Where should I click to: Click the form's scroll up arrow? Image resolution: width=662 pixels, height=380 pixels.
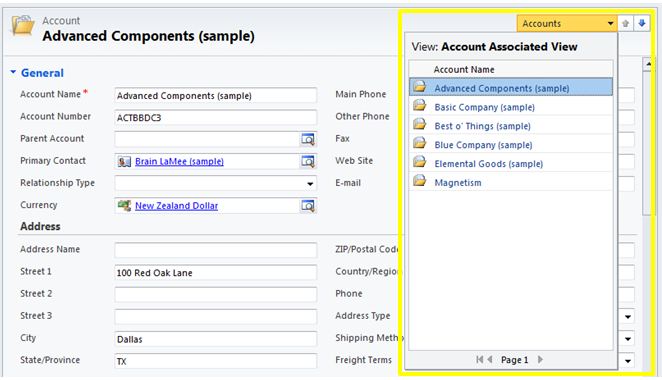pyautogui.click(x=648, y=64)
